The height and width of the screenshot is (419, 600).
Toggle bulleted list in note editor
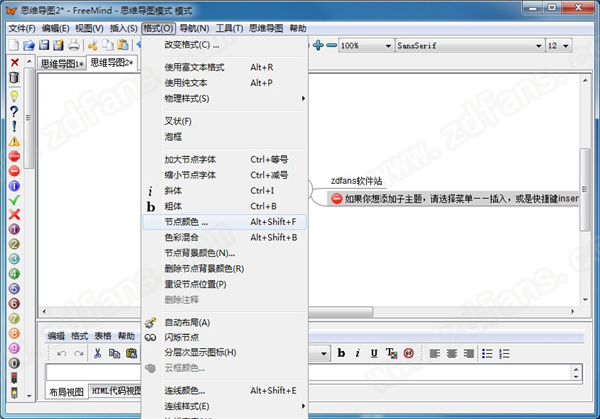[x=487, y=353]
